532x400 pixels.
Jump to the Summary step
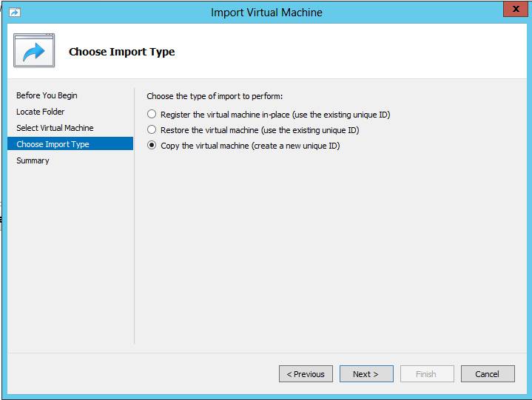click(33, 160)
